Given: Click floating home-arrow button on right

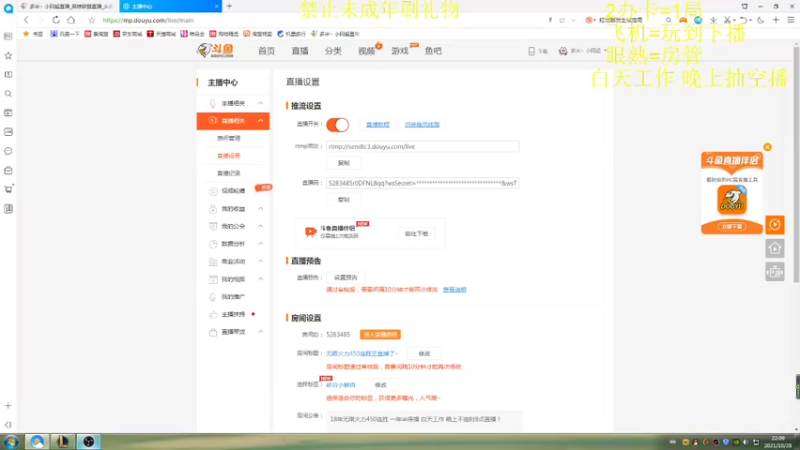Looking at the screenshot, I should (x=774, y=248).
